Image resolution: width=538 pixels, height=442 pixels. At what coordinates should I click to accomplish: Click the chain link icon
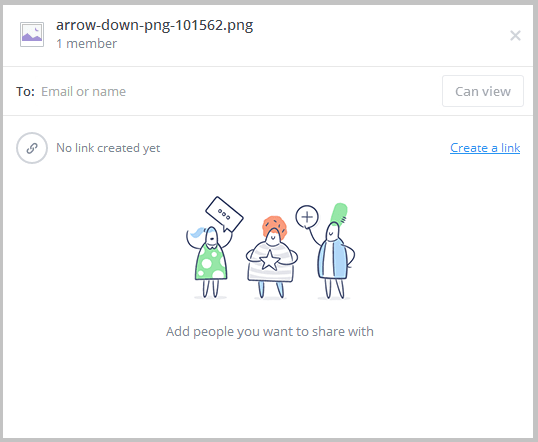pos(32,148)
